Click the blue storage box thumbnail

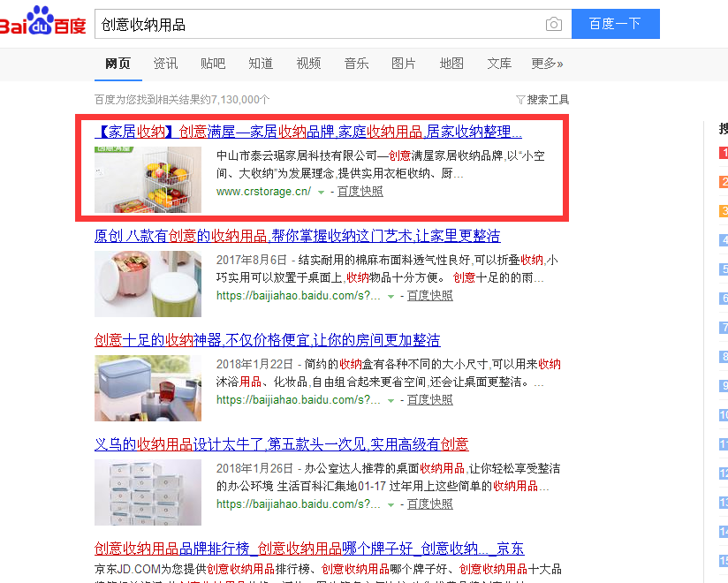(x=148, y=388)
